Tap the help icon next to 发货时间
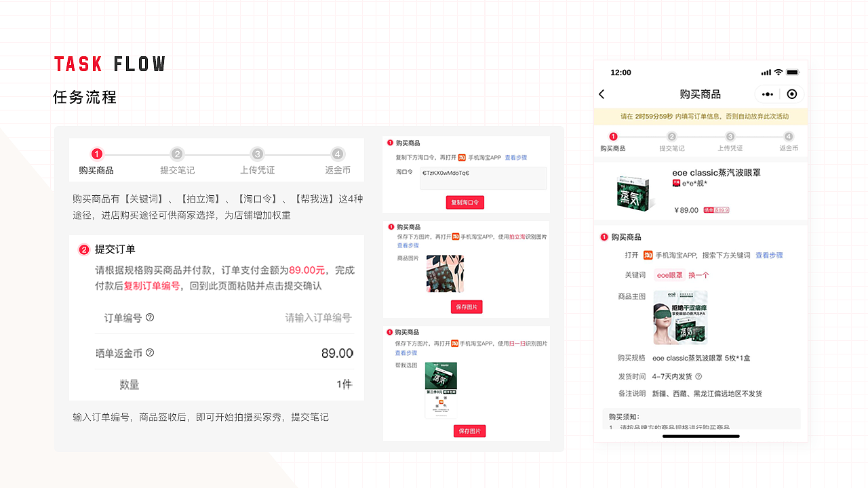This screenshot has height=488, width=868. (x=698, y=376)
